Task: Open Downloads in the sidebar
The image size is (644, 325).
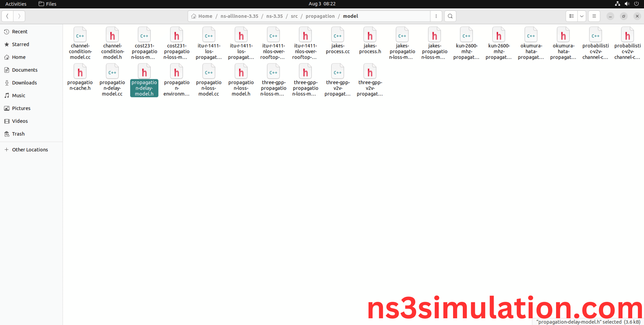Action: click(x=24, y=83)
